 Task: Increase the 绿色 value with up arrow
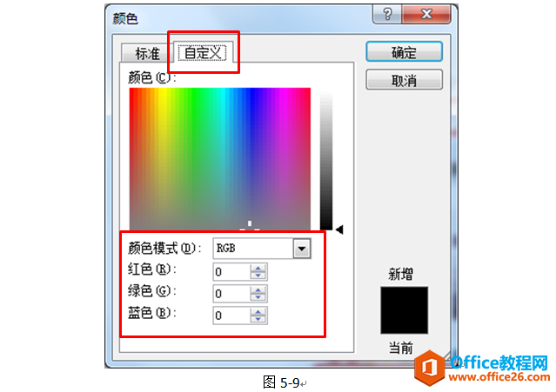pyautogui.click(x=258, y=289)
